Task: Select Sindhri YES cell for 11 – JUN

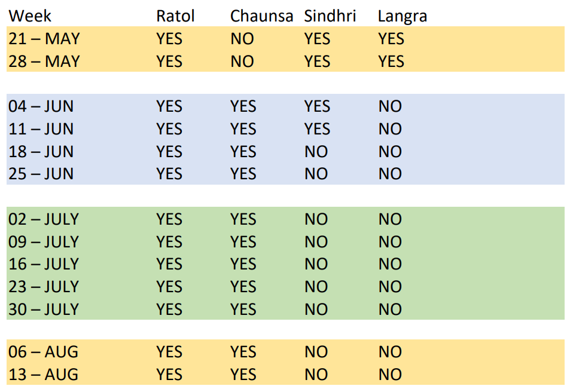Action: click(317, 129)
